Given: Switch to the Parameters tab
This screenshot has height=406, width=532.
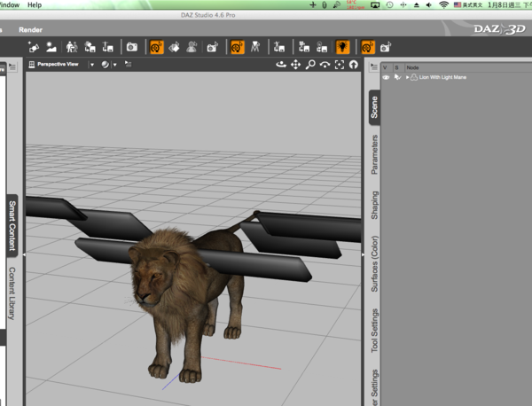Looking at the screenshot, I should (374, 154).
